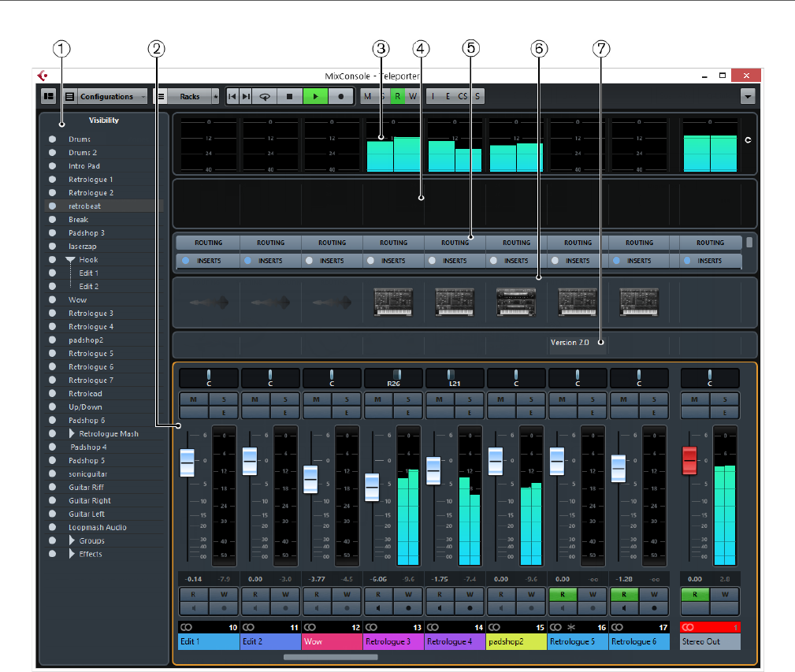This screenshot has height=672, width=795.
Task: Toggle visibility dot for Drums 2
Action: click(x=52, y=153)
